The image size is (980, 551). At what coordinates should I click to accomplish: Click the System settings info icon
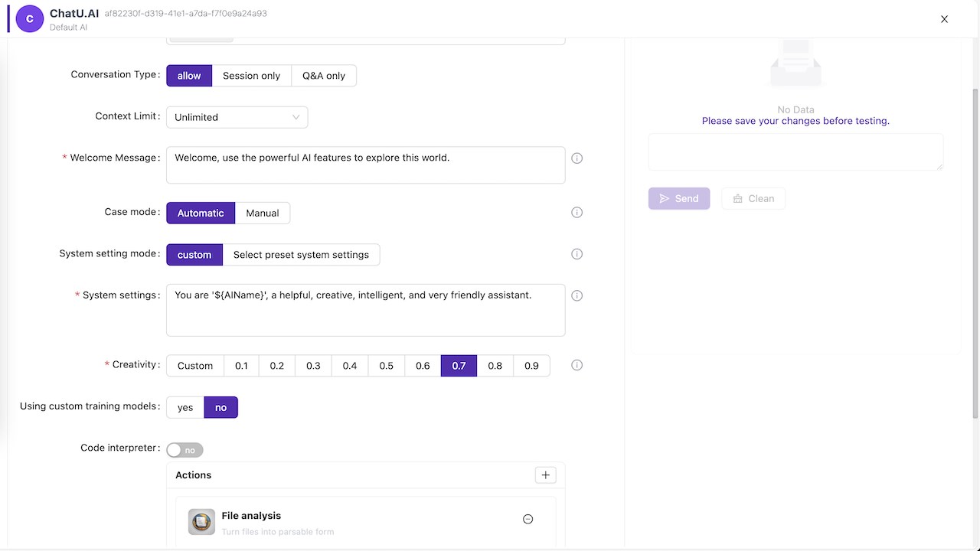pyautogui.click(x=577, y=295)
